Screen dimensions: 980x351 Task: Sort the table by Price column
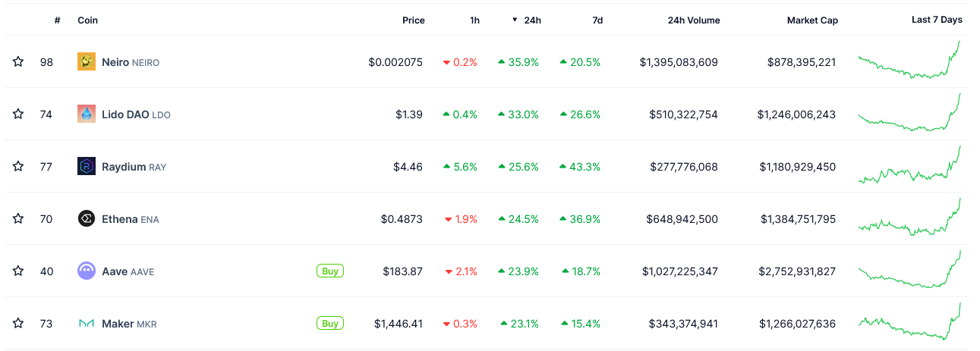(x=413, y=20)
